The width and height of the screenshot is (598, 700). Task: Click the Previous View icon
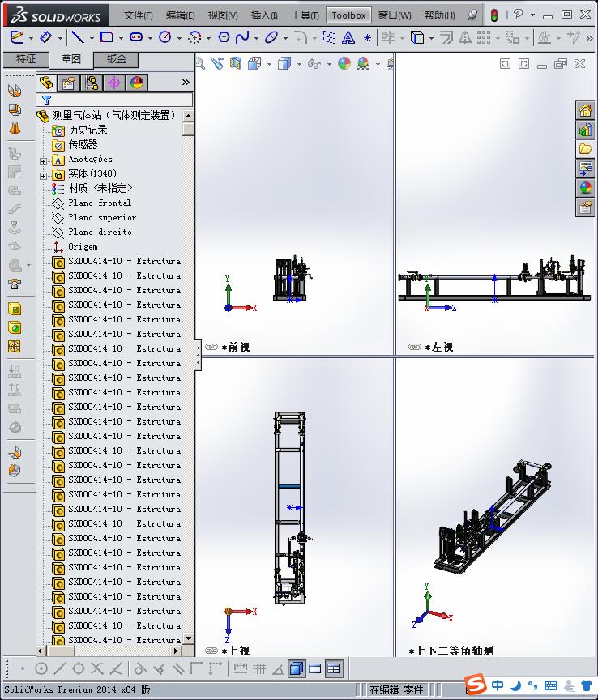coord(217,64)
